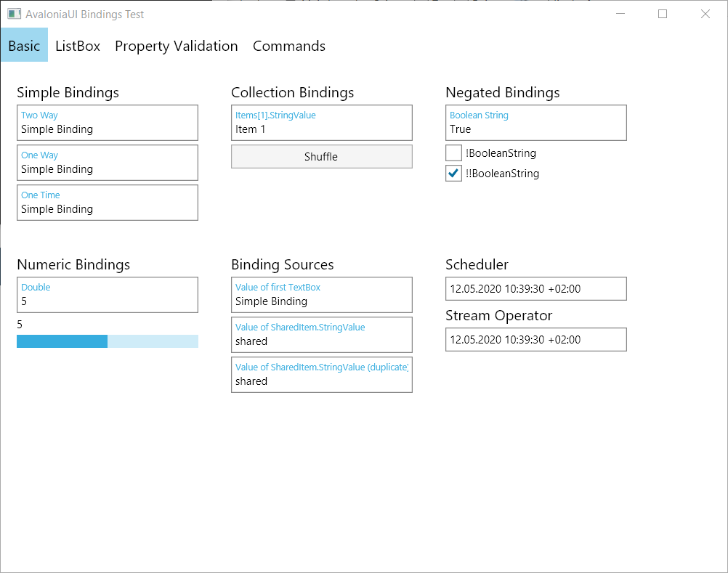728x573 pixels.
Task: Click into the One Way text field
Action: click(x=108, y=169)
